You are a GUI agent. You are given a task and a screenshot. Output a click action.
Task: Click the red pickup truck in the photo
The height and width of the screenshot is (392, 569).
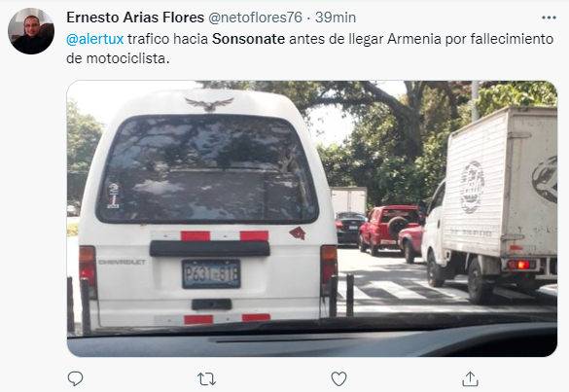tap(389, 229)
